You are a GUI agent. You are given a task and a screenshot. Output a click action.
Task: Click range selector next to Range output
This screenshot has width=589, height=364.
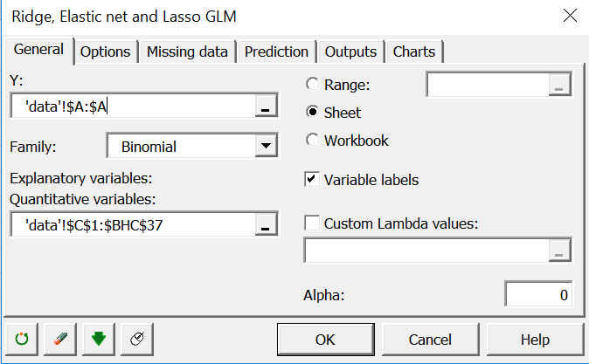coord(560,85)
